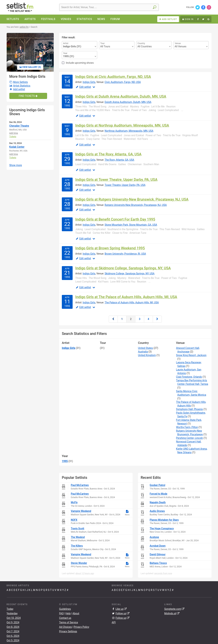Expand edit chevron for Auburn Hills setlist
This screenshot has height=644, width=218.
pyautogui.click(x=94, y=308)
